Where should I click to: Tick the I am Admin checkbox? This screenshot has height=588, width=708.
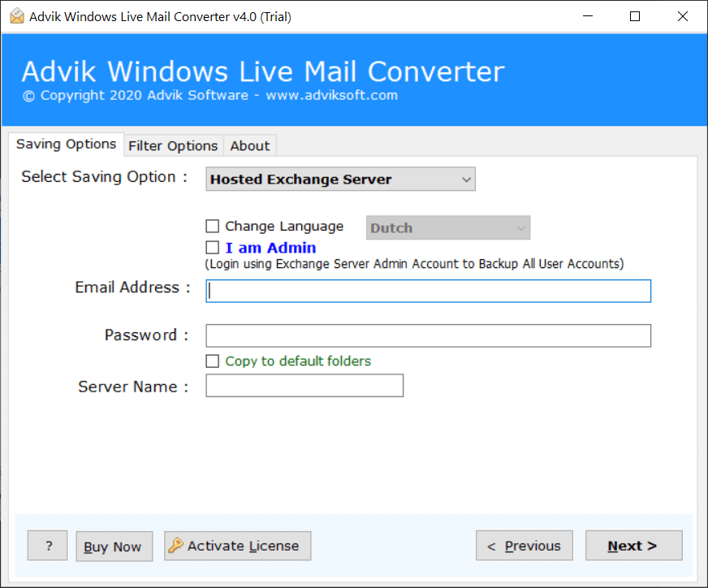point(212,248)
